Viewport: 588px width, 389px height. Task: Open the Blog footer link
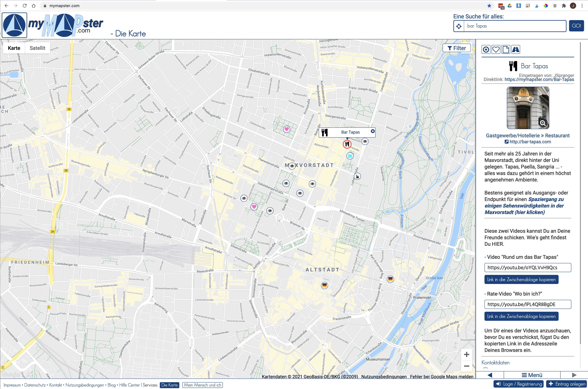[111, 385]
